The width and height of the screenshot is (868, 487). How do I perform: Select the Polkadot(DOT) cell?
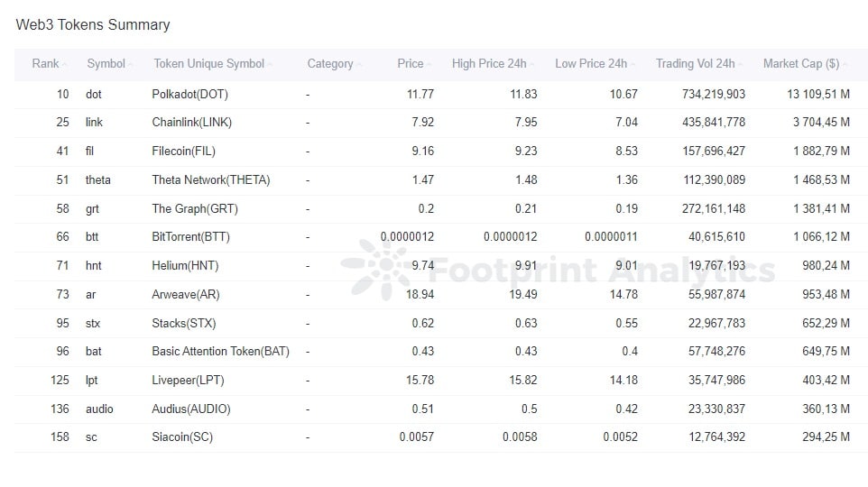[189, 94]
